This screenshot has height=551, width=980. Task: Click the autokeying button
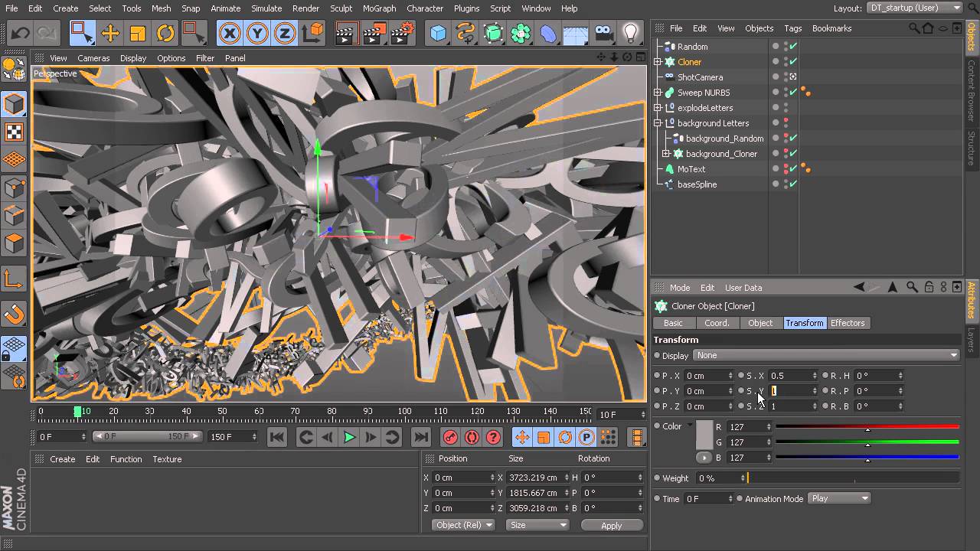(472, 437)
